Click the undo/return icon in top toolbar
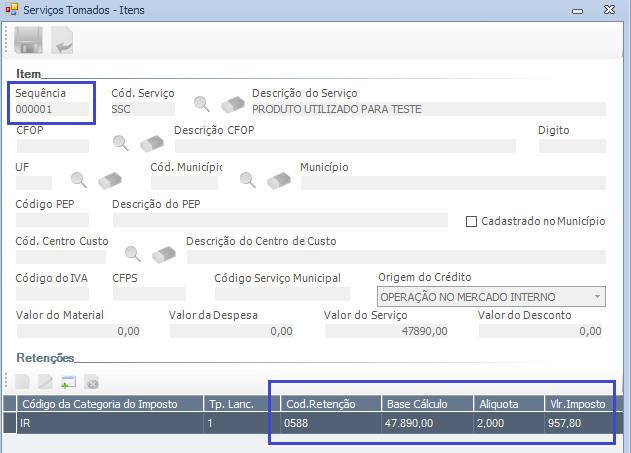 point(62,41)
